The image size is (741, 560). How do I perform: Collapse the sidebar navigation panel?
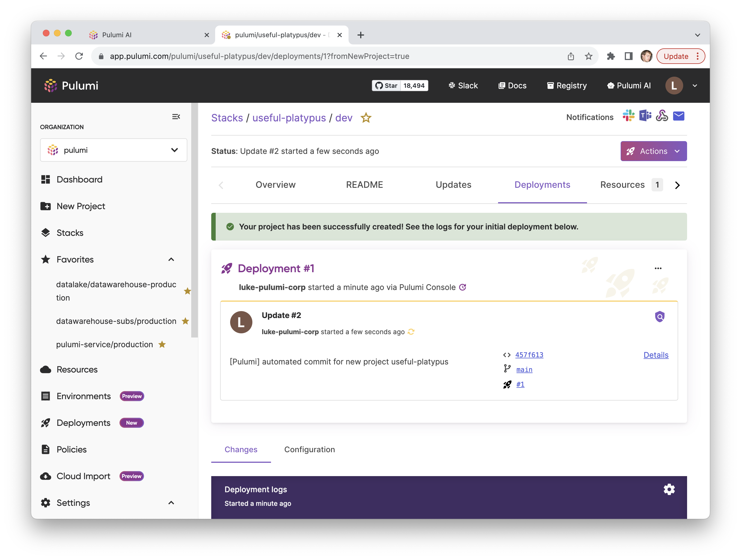pyautogui.click(x=176, y=116)
